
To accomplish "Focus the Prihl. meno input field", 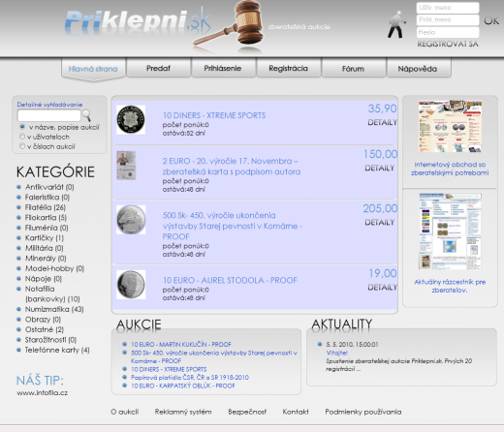I will 448,20.
